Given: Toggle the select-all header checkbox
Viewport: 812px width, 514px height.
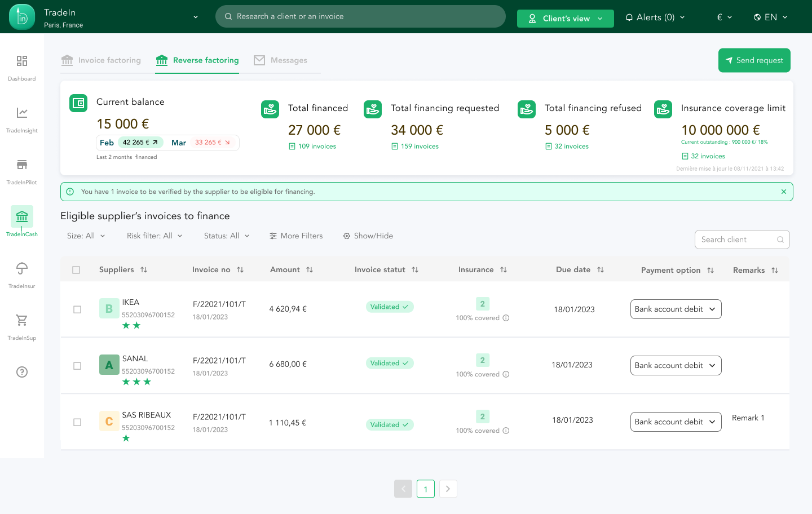Looking at the screenshot, I should tap(76, 270).
